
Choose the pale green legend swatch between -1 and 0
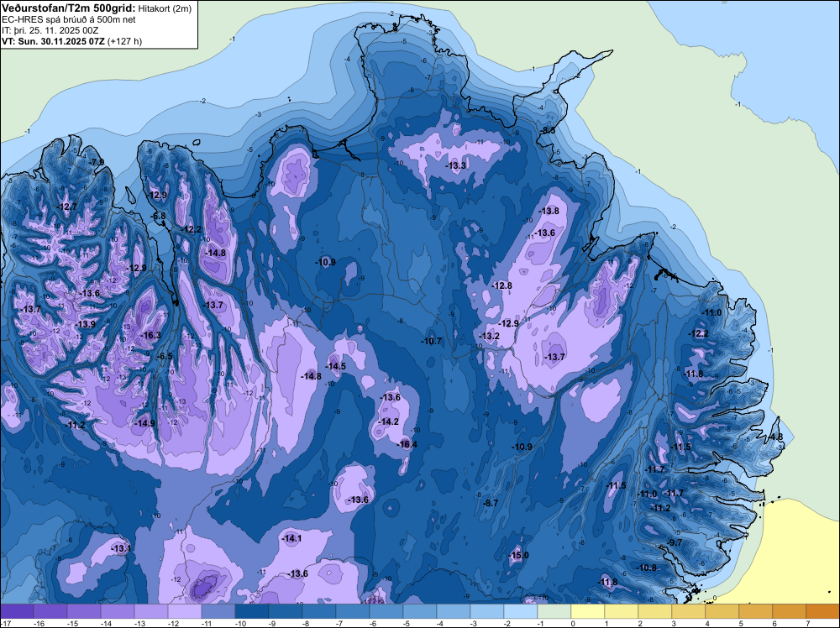554,611
